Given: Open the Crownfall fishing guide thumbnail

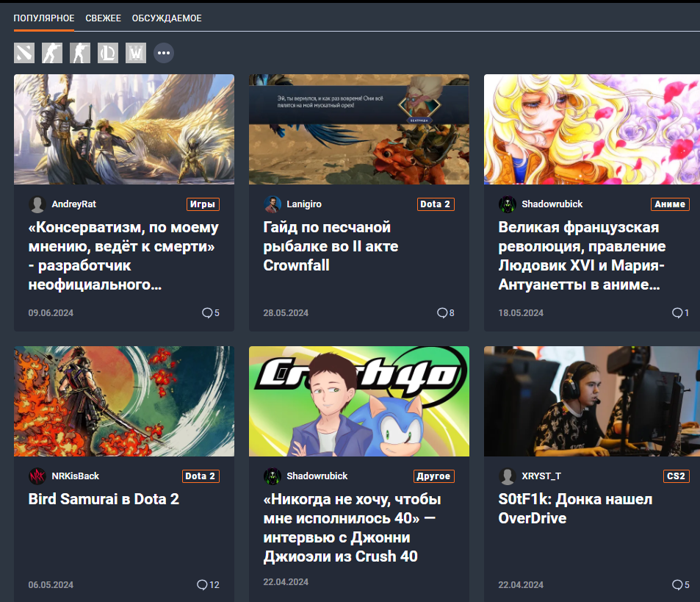Looking at the screenshot, I should (359, 129).
